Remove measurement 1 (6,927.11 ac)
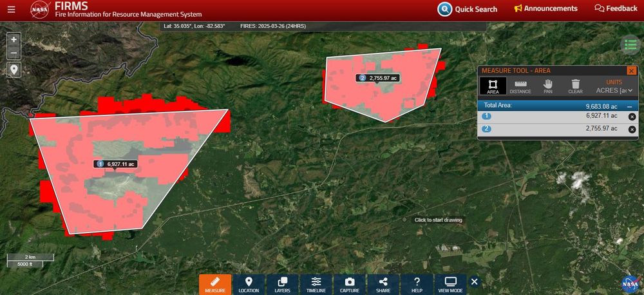The height and width of the screenshot is (295, 644). click(x=632, y=117)
